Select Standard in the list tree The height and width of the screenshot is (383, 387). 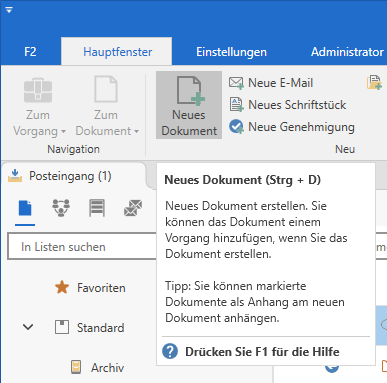coord(100,328)
